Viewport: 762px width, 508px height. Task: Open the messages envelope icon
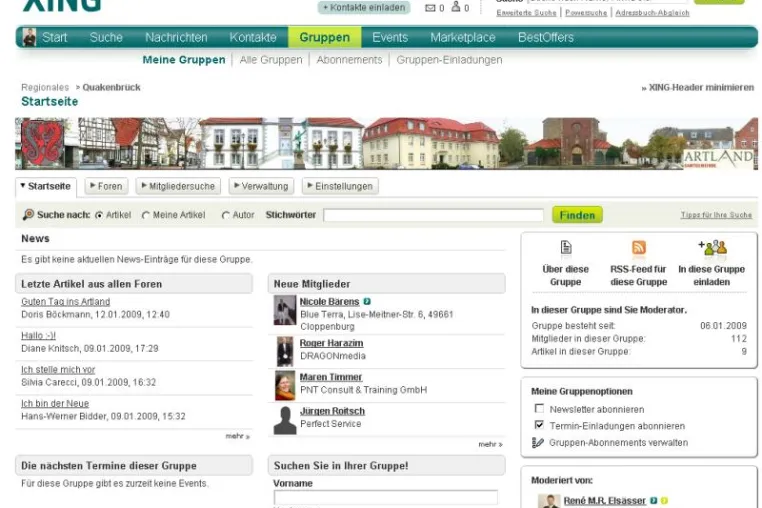click(430, 8)
